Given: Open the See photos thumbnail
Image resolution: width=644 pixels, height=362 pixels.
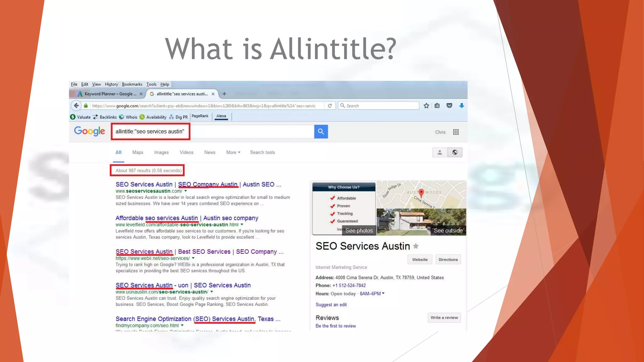Looking at the screenshot, I should 344,209.
